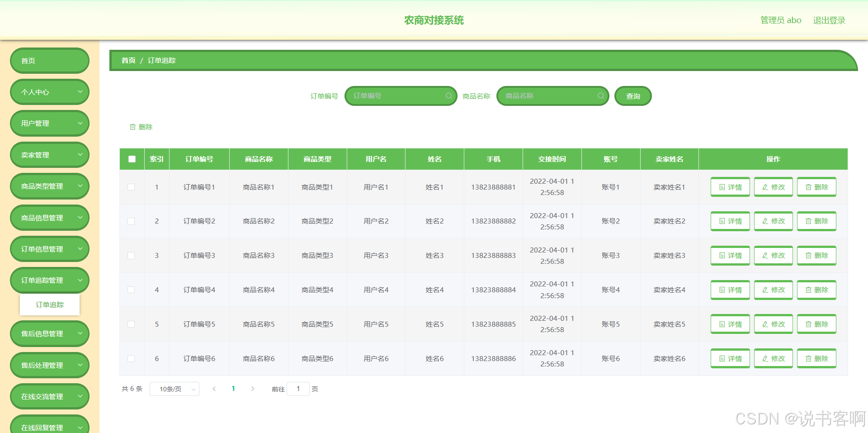
Task: Check the box for row 订单编号1
Action: tap(131, 187)
